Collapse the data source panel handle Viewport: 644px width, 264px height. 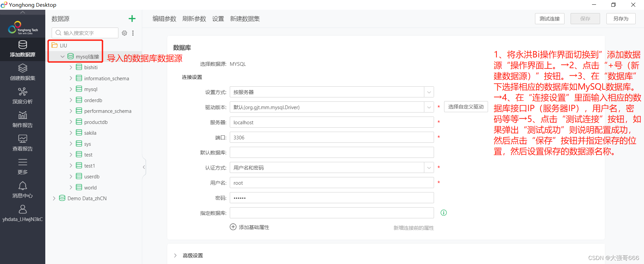click(x=144, y=167)
